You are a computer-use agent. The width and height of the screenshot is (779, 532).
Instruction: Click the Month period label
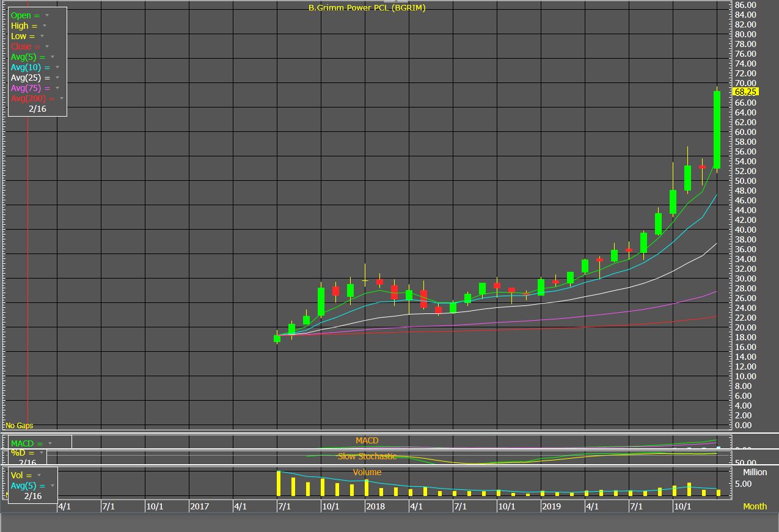pos(755,506)
